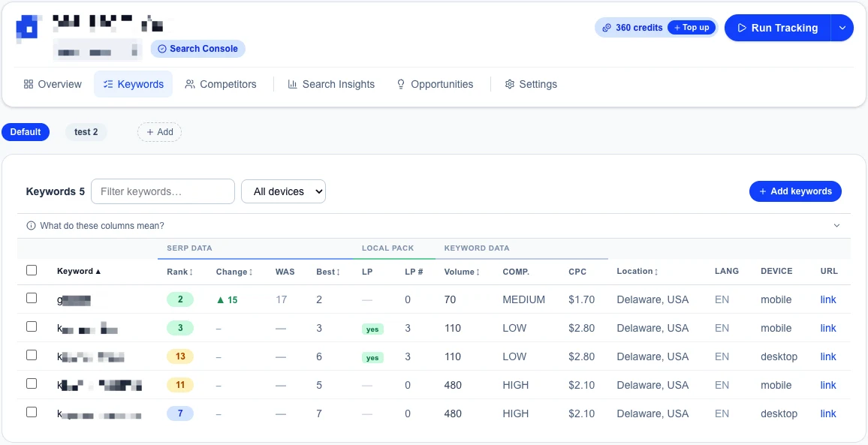Select the Default keyword group
Screen dimensions: 868x445
(x=26, y=132)
